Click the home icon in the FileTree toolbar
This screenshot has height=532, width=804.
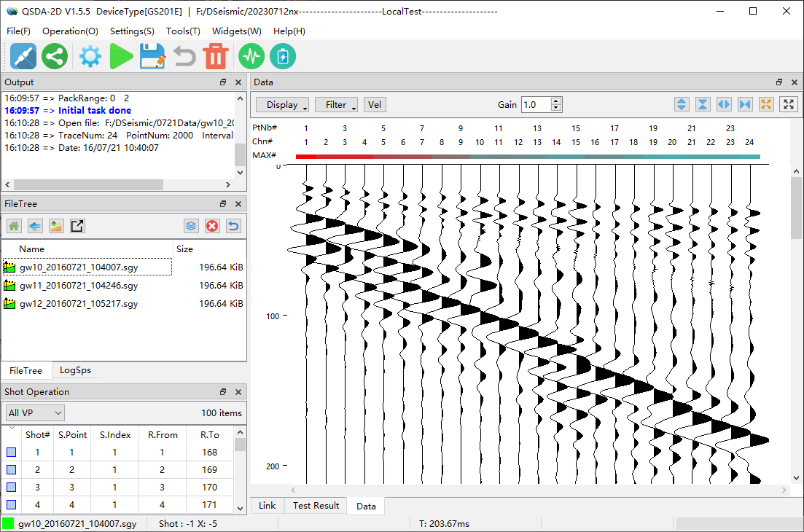(13, 226)
